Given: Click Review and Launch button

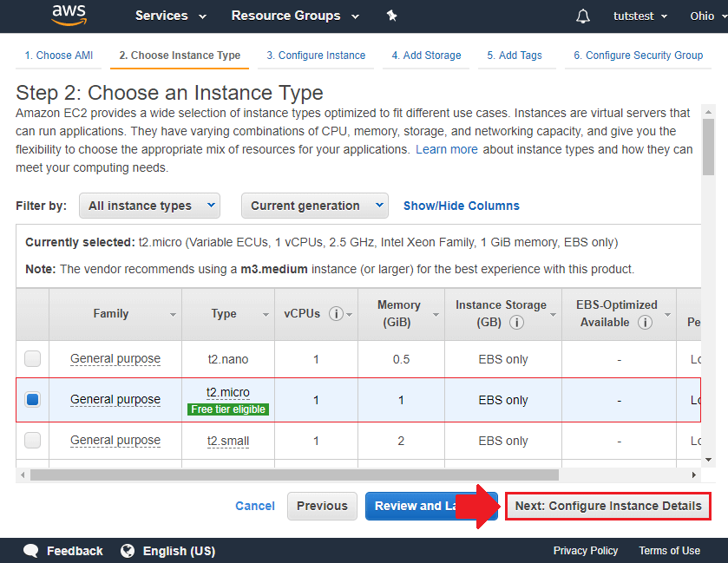Looking at the screenshot, I should (412, 506).
